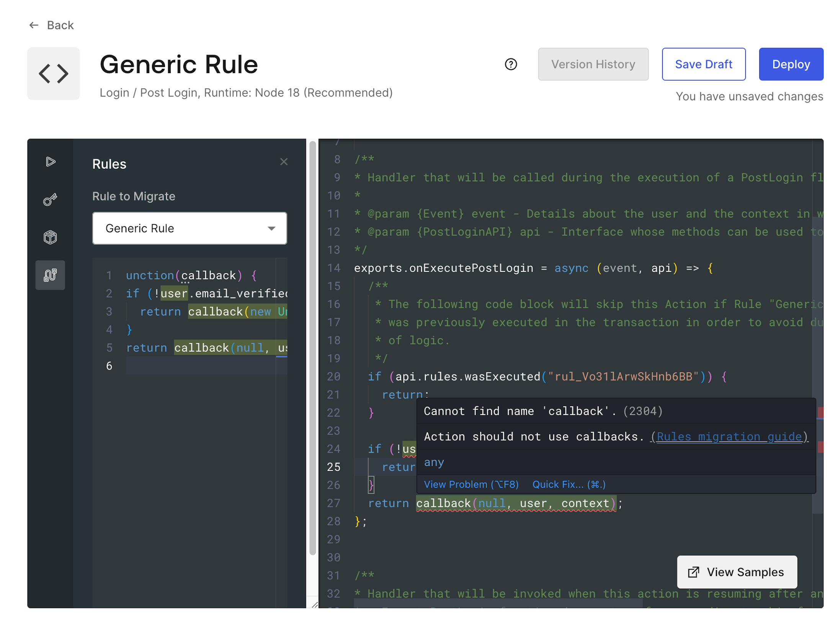Viewport: 840px width, 620px height.
Task: Click the Back arrow icon
Action: tap(34, 25)
